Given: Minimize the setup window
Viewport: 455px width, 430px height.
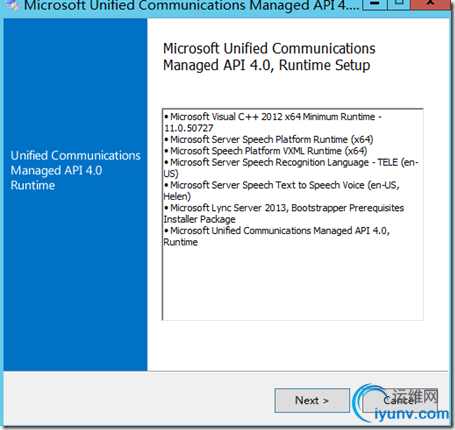Looking at the screenshot, I should [375, 4].
